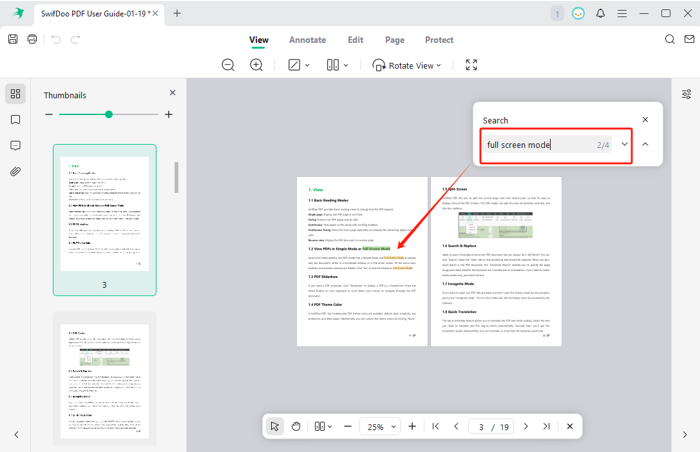This screenshot has width=700, height=452.
Task: Click the save icon in the top toolbar
Action: (13, 39)
